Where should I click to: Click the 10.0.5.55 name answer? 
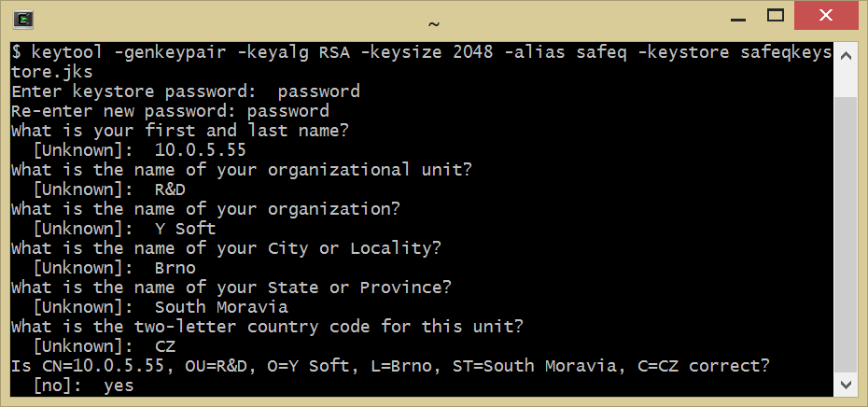click(200, 150)
